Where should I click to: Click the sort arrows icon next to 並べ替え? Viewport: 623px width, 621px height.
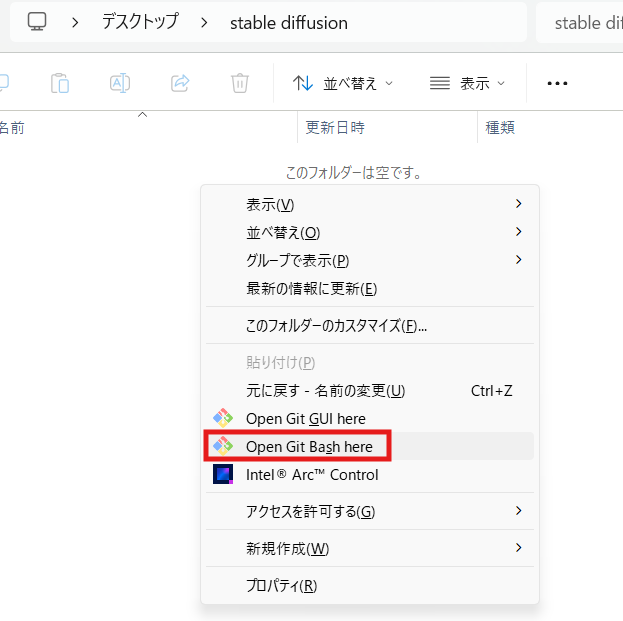point(303,83)
